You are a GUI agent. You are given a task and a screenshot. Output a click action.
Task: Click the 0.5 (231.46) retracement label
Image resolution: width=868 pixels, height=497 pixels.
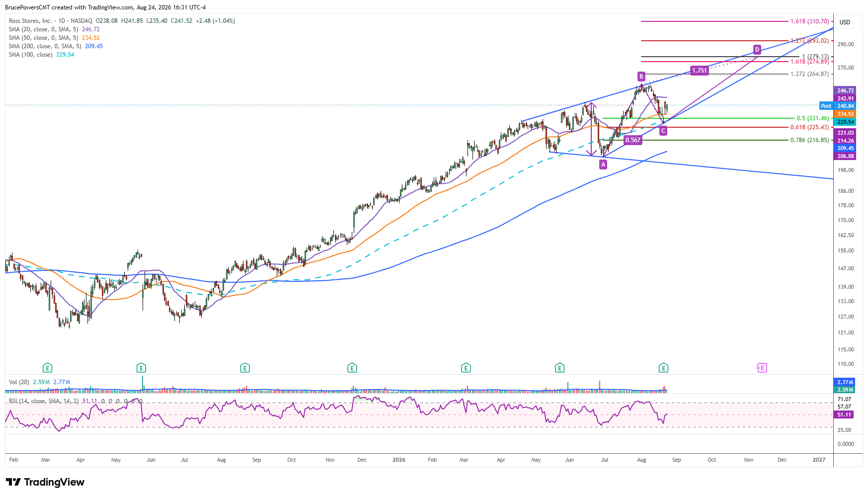click(813, 118)
